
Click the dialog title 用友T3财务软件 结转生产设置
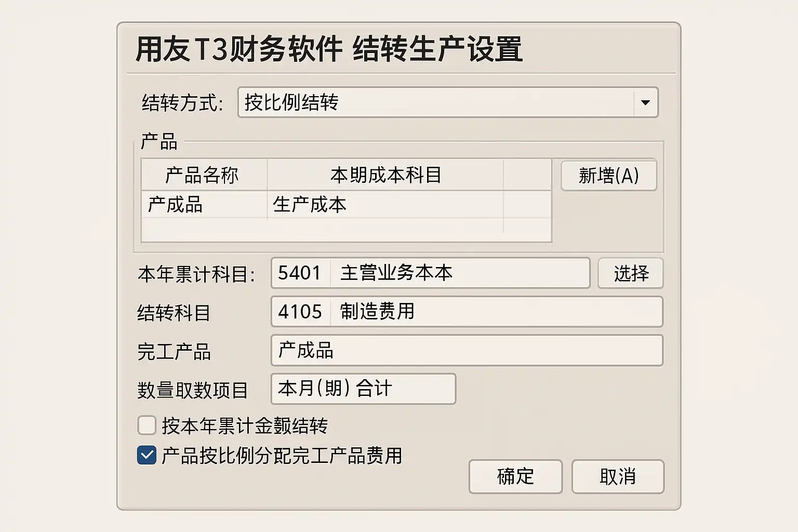tap(329, 50)
